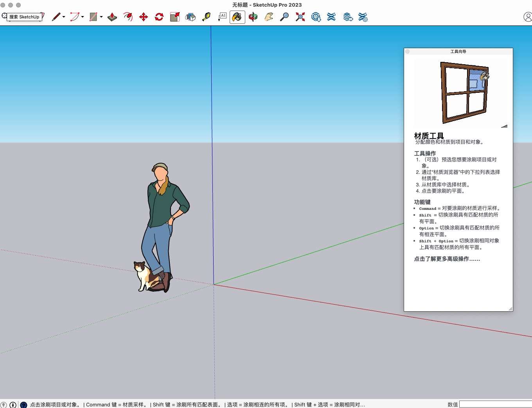Open the Line tool dropdown arrow
Viewport: 532px width, 408px height.
(x=64, y=17)
